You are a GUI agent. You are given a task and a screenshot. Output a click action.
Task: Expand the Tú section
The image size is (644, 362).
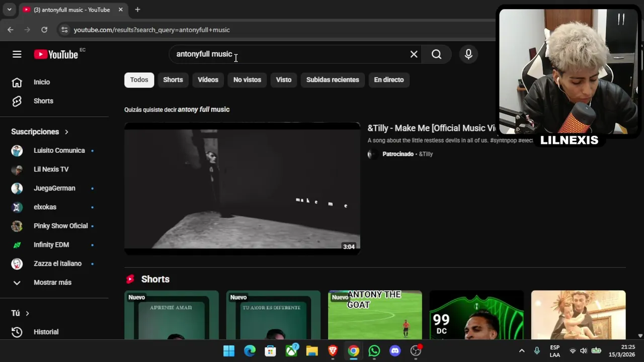point(20,313)
